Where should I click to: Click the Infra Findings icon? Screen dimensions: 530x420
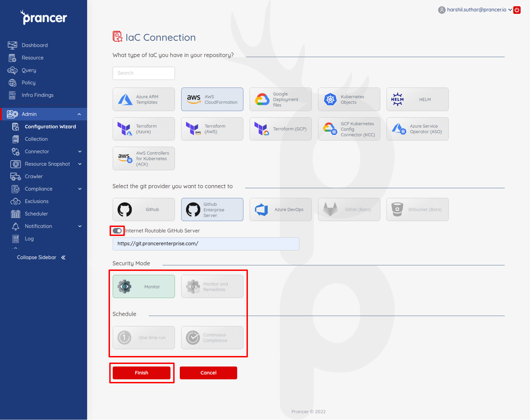click(x=12, y=95)
